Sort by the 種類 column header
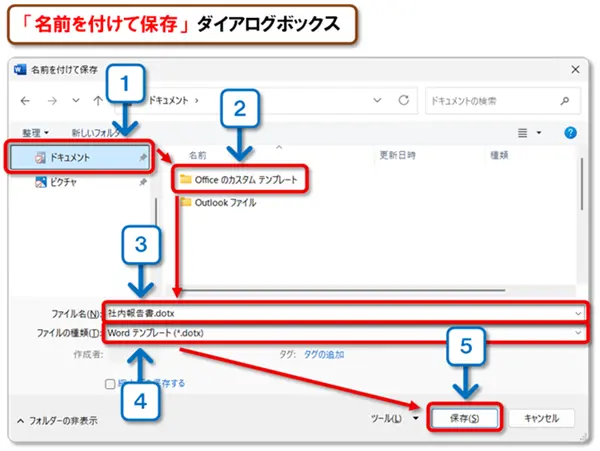Screen dimensions: 600x451 point(499,155)
